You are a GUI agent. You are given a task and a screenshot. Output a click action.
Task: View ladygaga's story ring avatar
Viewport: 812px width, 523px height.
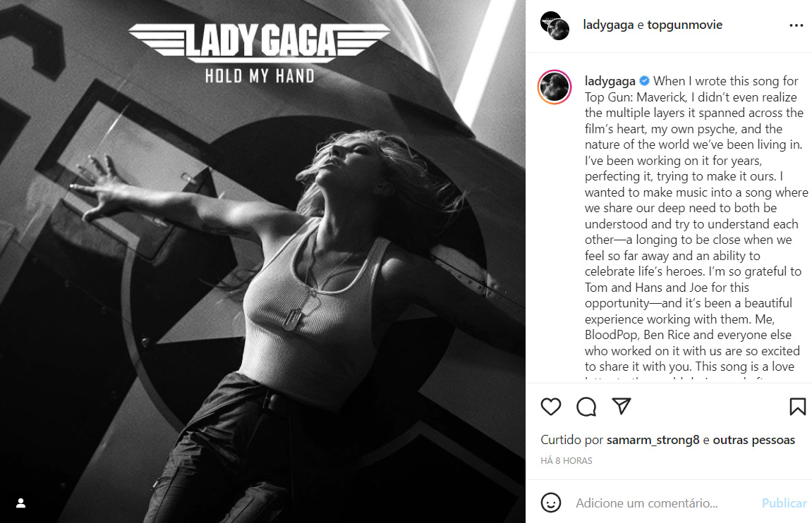(x=555, y=87)
